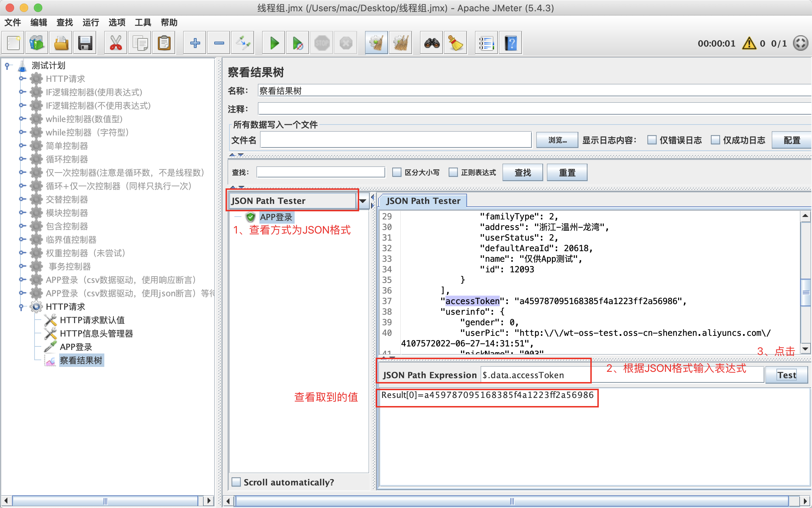The height and width of the screenshot is (508, 812).
Task: Enable 仅错误日志 checkbox
Action: [652, 140]
